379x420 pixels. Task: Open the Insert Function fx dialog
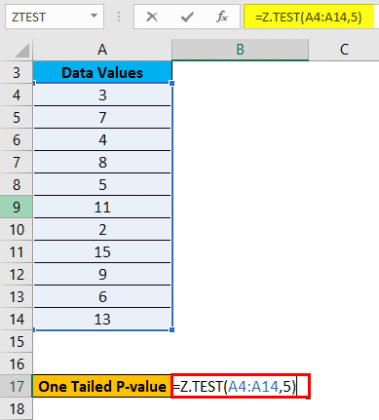pos(222,16)
